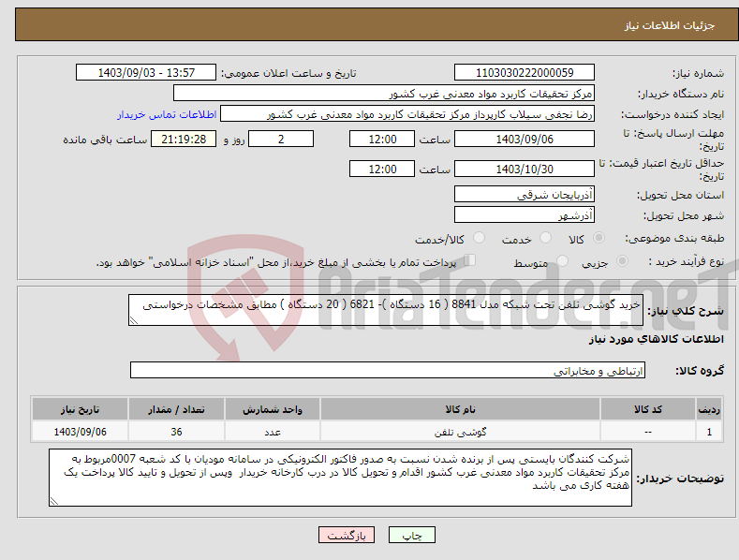The height and width of the screenshot is (560, 739).
Task: Select the کالا radio button
Action: pyautogui.click(x=599, y=238)
